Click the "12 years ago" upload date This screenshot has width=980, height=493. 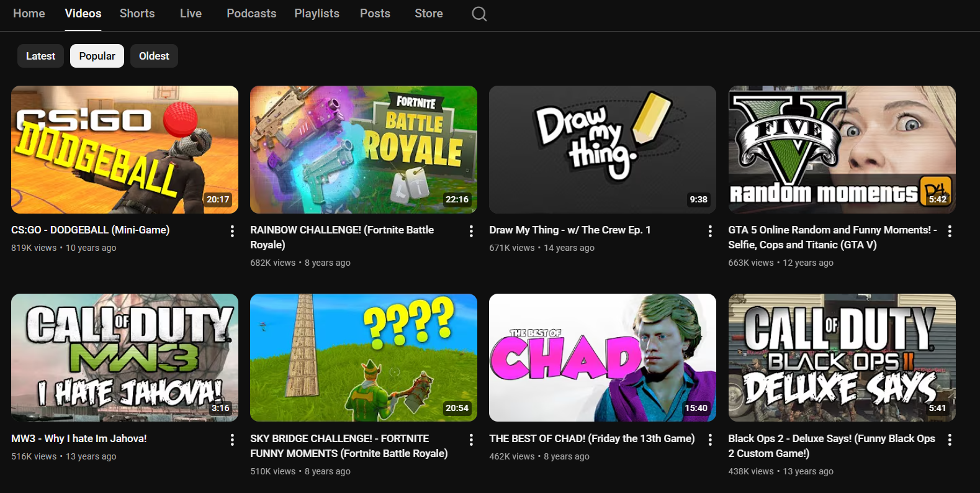(808, 263)
